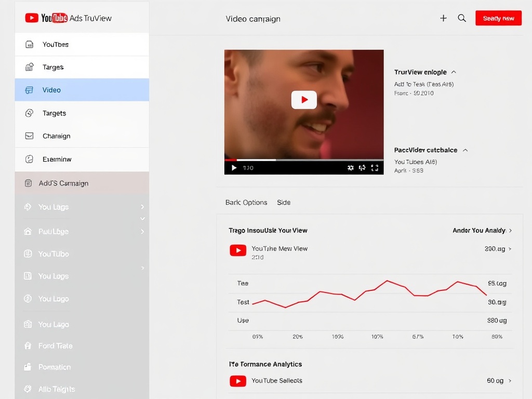The height and width of the screenshot is (399, 532).
Task: Seek using the video progress bar
Action: (x=304, y=159)
